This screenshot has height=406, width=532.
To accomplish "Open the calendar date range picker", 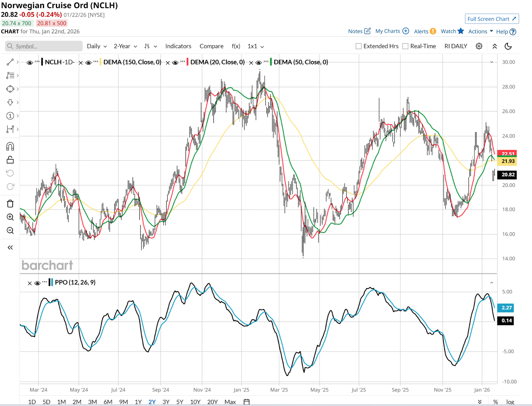I will (x=246, y=402).
